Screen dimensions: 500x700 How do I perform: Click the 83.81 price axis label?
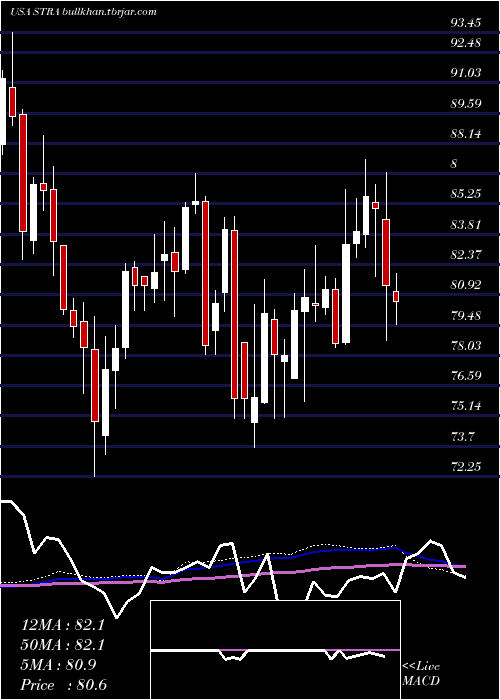(466, 225)
